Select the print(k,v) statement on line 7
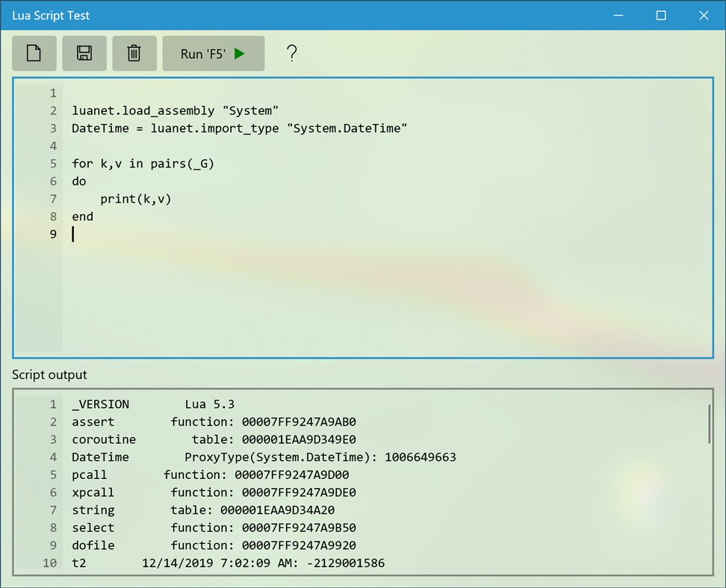The width and height of the screenshot is (726, 588). [135, 199]
